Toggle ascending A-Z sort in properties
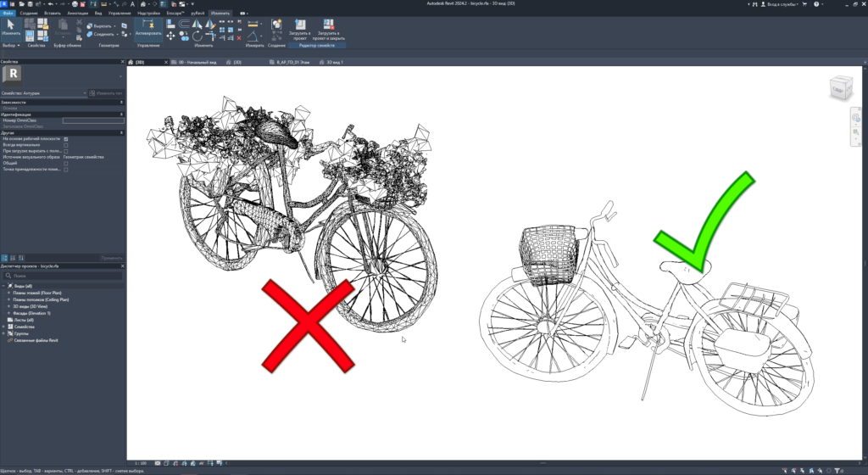This screenshot has height=475, width=868. (x=13, y=258)
